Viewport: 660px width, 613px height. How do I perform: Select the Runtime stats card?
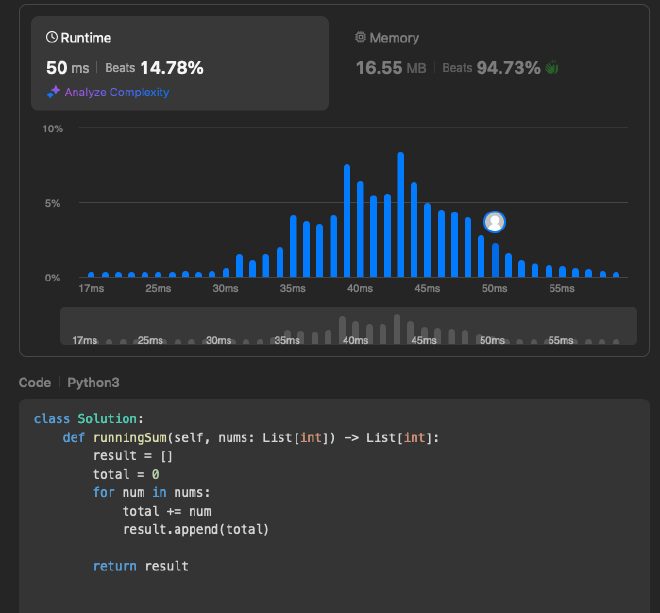coord(180,62)
